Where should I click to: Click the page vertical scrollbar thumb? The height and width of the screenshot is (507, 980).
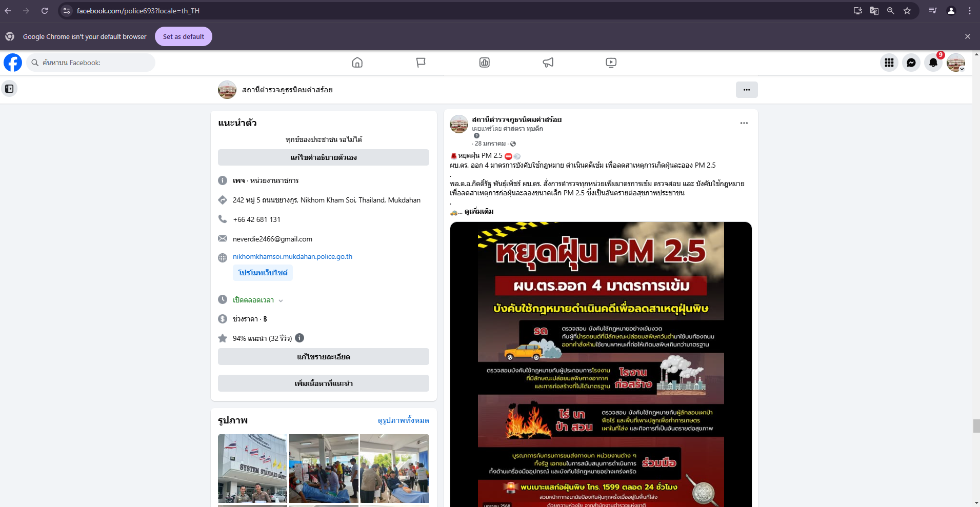pos(976,425)
